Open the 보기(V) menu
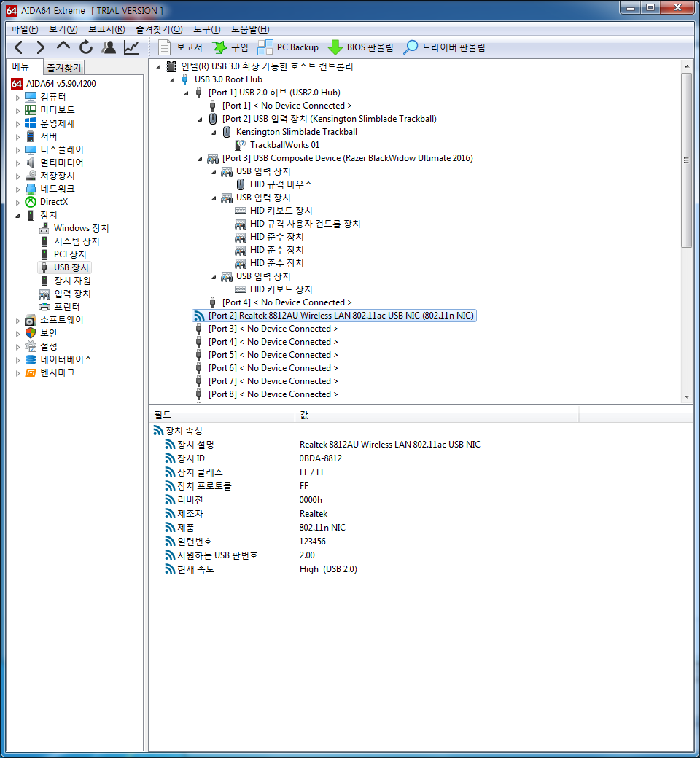This screenshot has width=700, height=758. (x=63, y=29)
